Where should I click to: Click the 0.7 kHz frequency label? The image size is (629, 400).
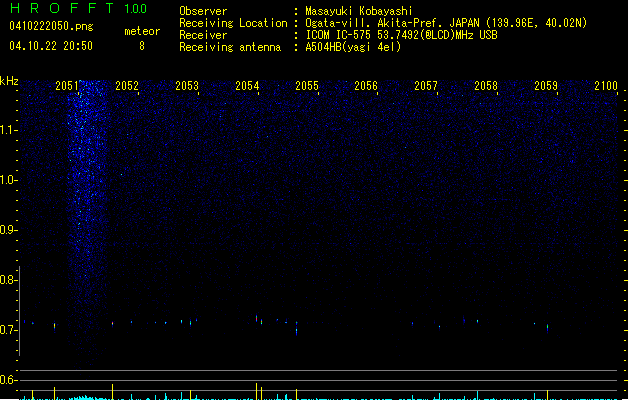[8, 330]
